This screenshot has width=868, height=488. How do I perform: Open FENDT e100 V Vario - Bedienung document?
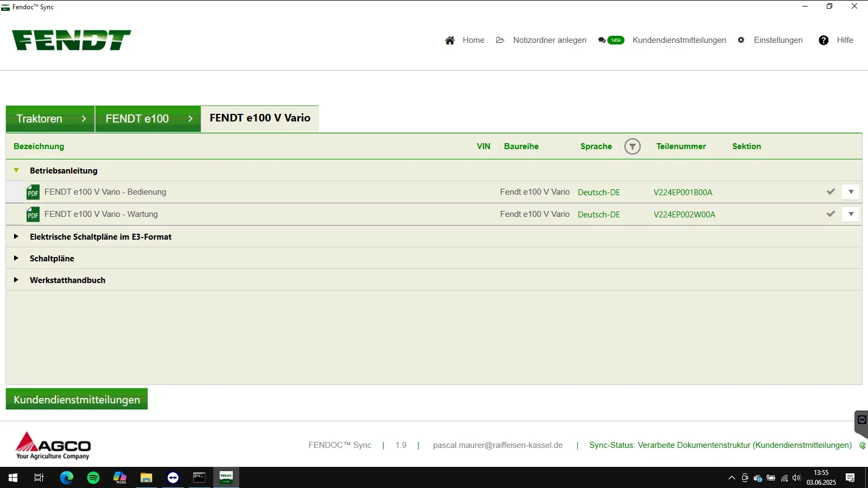pos(105,192)
